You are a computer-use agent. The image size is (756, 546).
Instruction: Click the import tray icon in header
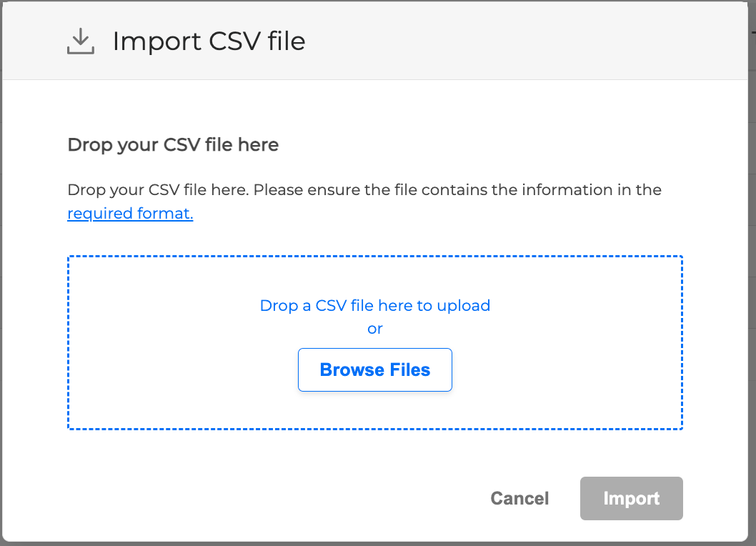[81, 41]
